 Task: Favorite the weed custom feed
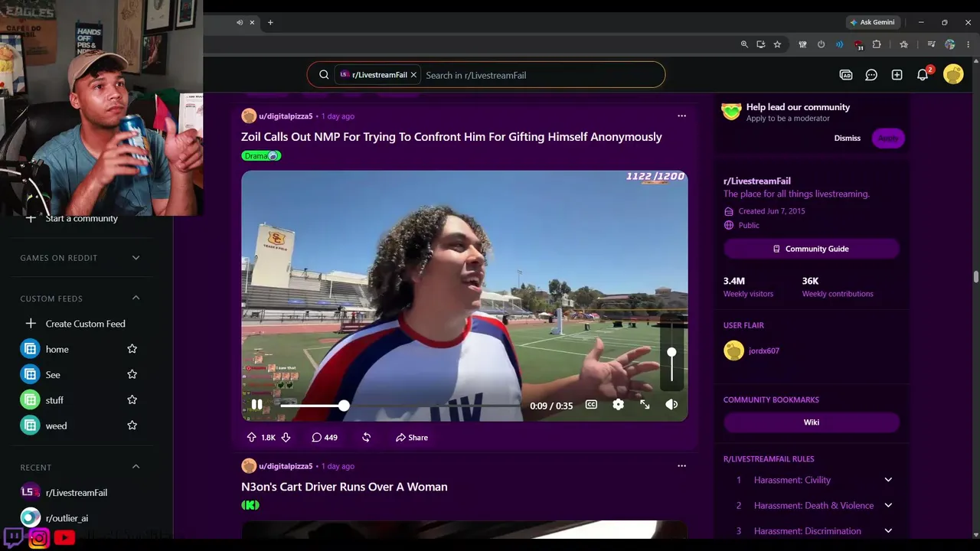132,425
